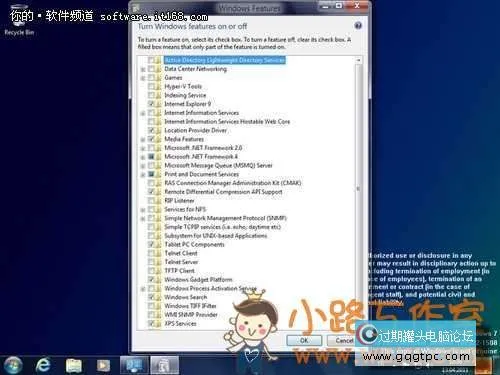Uncheck Windows Gadget Platform checkbox

(151, 279)
